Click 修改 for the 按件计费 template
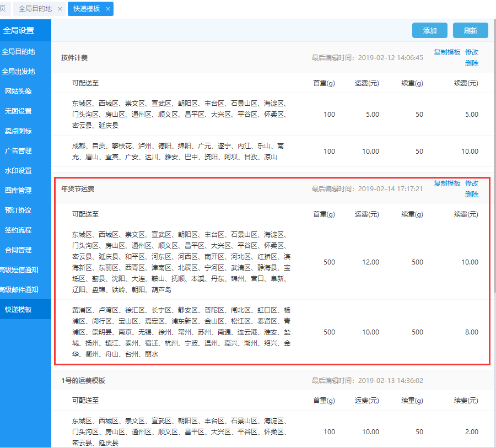The width and height of the screenshot is (496, 448). (x=472, y=52)
